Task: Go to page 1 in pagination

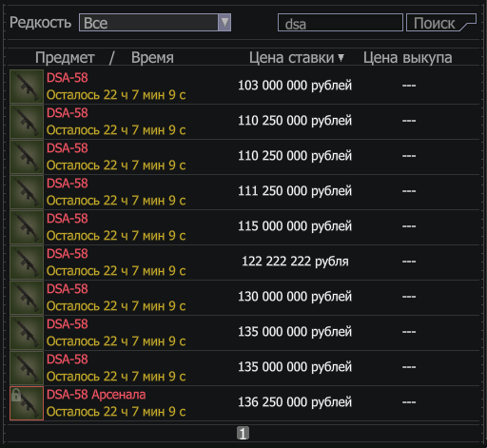Action: click(243, 433)
